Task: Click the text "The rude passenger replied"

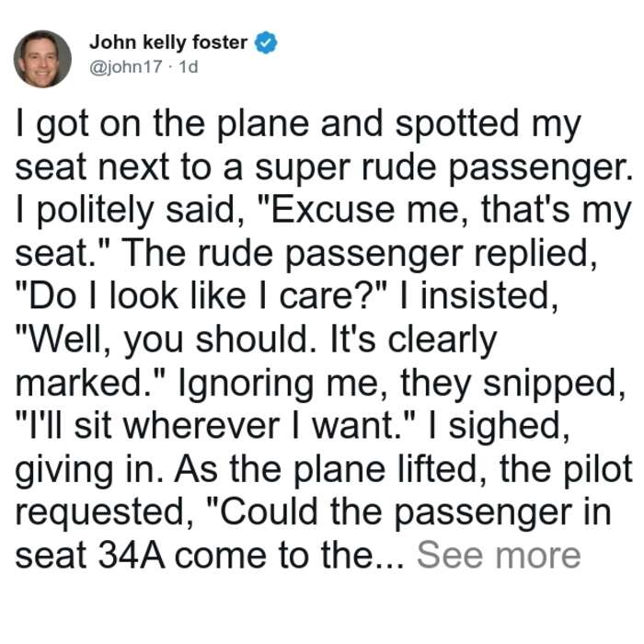Action: [x=357, y=254]
